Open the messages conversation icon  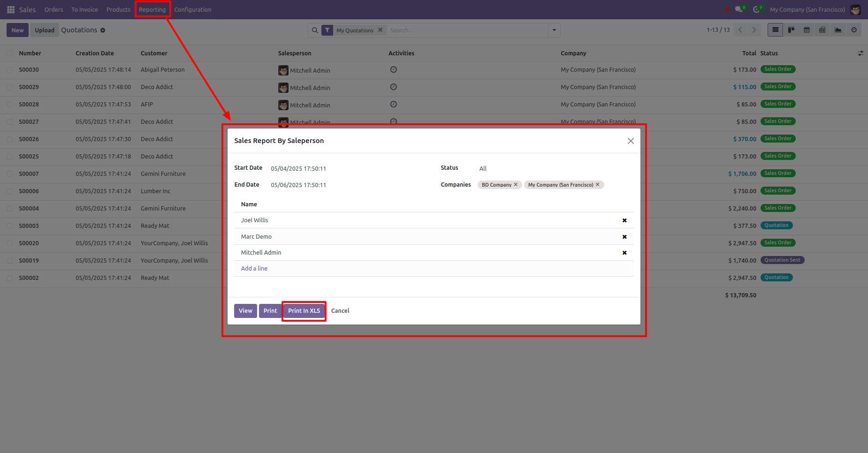pyautogui.click(x=740, y=9)
